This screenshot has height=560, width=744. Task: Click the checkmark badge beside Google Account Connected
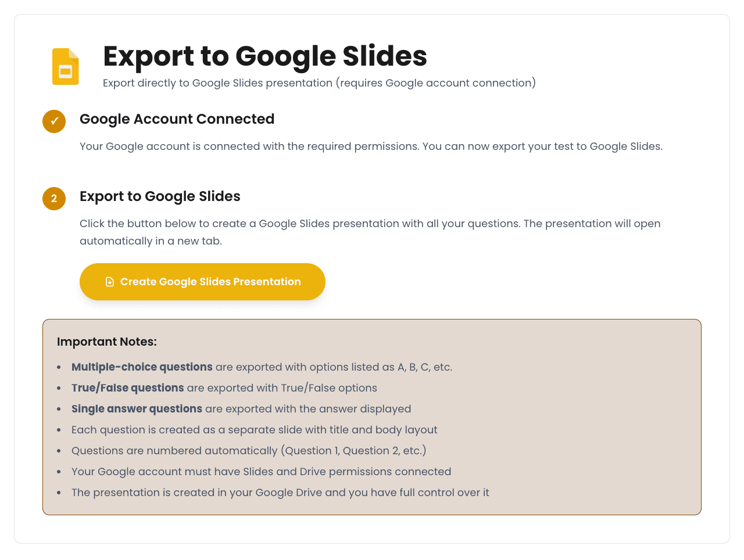(53, 121)
